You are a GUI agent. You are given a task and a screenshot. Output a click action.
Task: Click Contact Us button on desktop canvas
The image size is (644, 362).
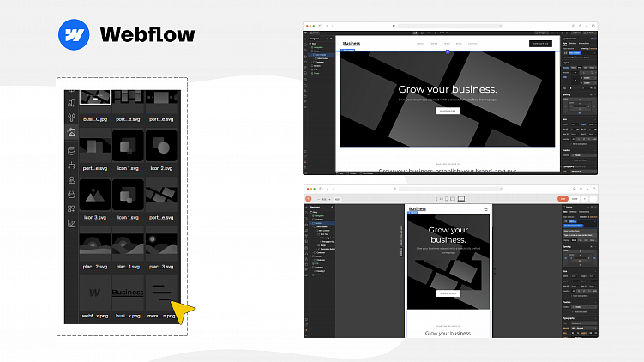(540, 44)
